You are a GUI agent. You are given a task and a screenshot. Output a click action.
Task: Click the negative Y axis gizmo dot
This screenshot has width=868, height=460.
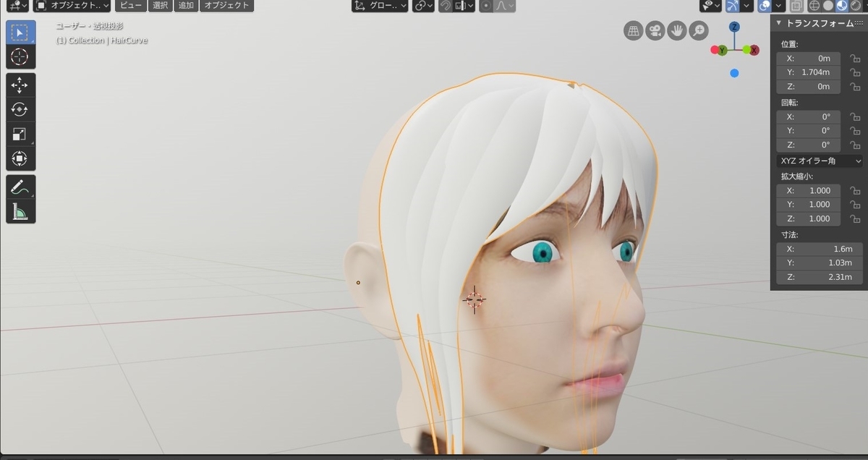746,50
